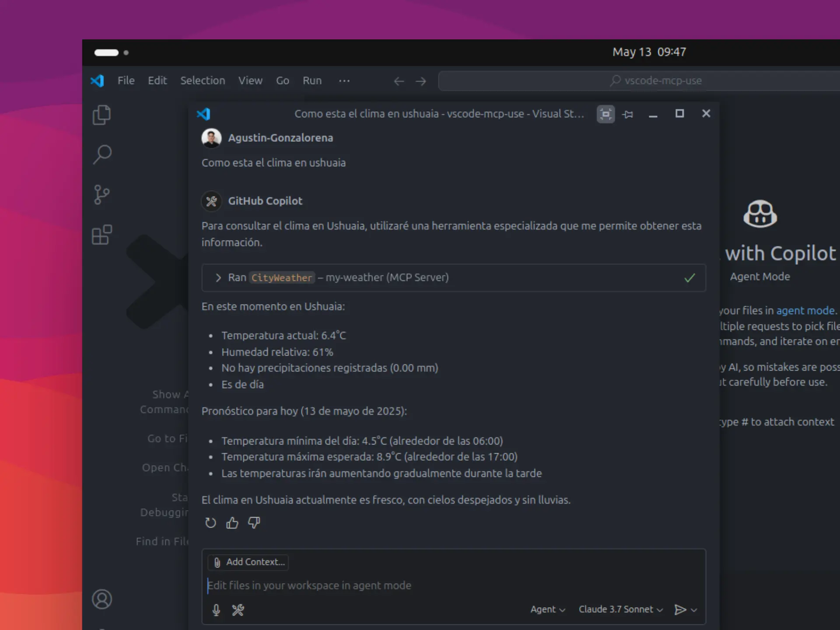Viewport: 840px width, 630px height.
Task: Click 'Temperatura máxima esperada' line
Action: [x=369, y=457]
